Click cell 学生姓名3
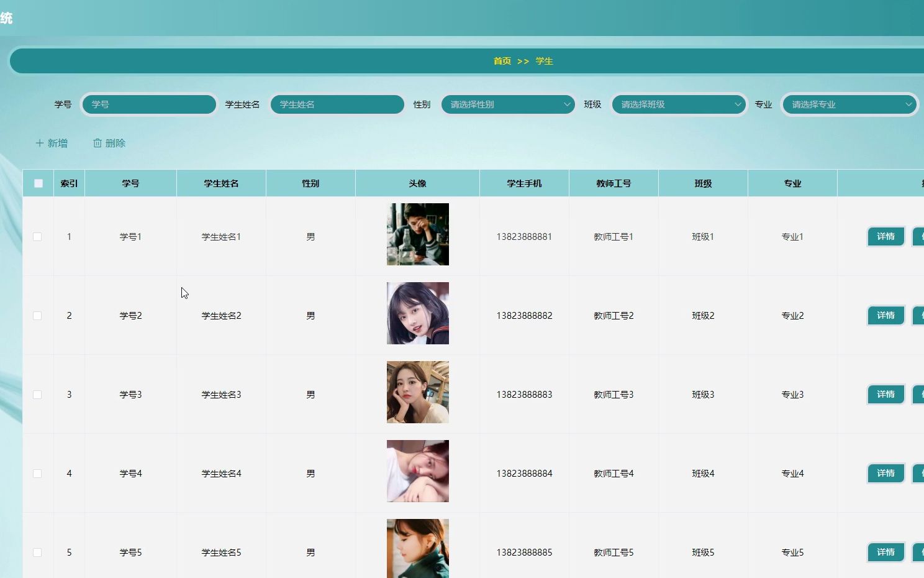Viewport: 924px width, 578px height. 221,395
